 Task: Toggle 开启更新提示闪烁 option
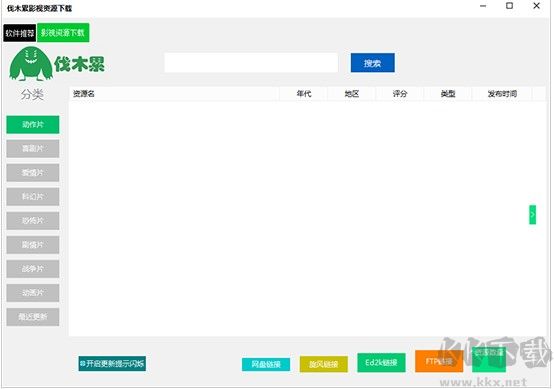pyautogui.click(x=112, y=364)
